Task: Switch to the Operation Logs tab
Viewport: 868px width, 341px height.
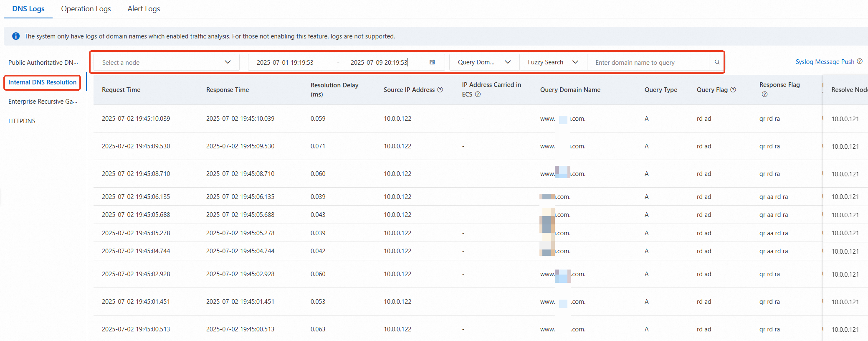Action: click(x=86, y=9)
